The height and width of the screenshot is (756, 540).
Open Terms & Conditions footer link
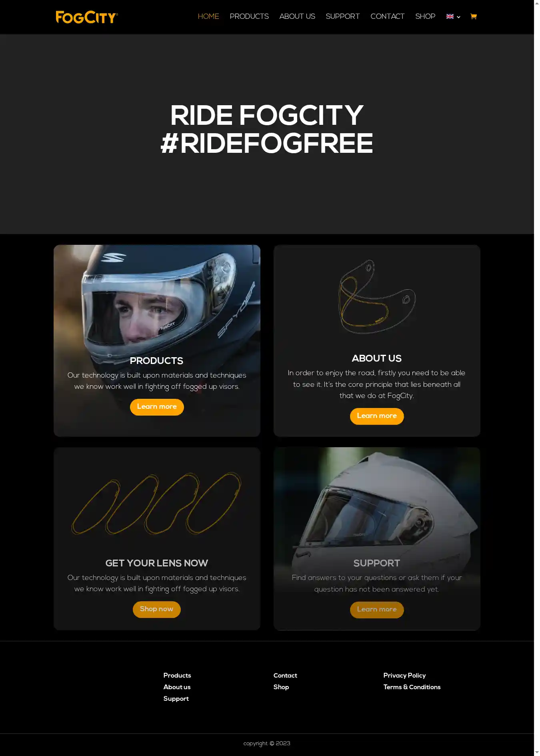point(412,687)
